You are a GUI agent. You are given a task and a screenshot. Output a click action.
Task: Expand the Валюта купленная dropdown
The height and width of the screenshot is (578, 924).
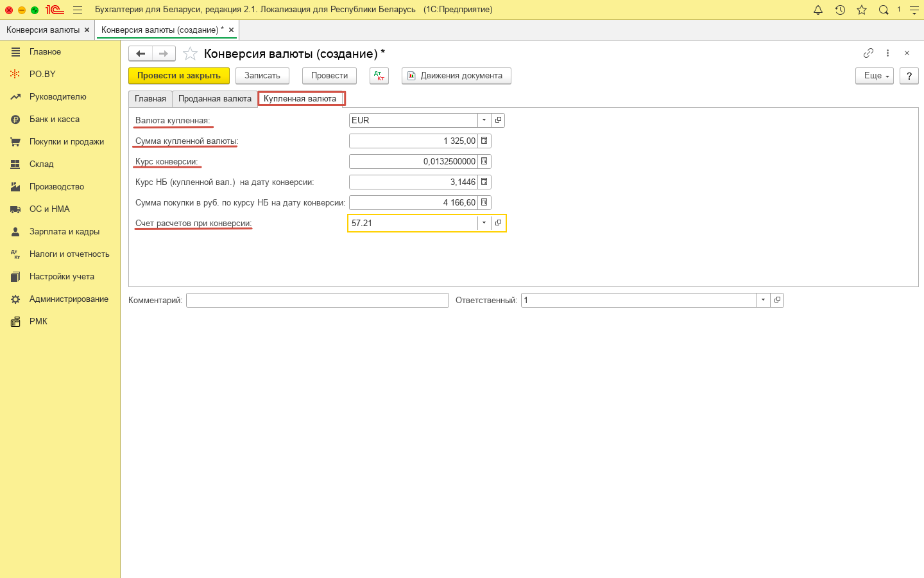pyautogui.click(x=484, y=120)
